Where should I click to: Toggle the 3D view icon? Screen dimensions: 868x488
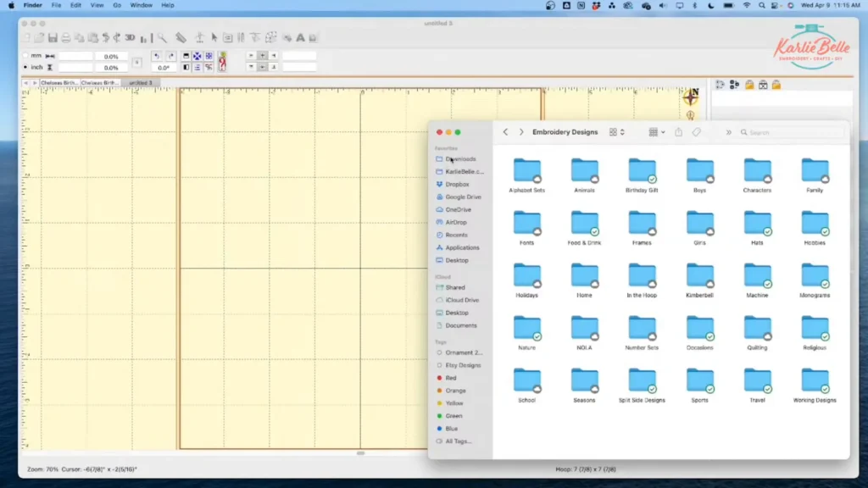pyautogui.click(x=130, y=37)
